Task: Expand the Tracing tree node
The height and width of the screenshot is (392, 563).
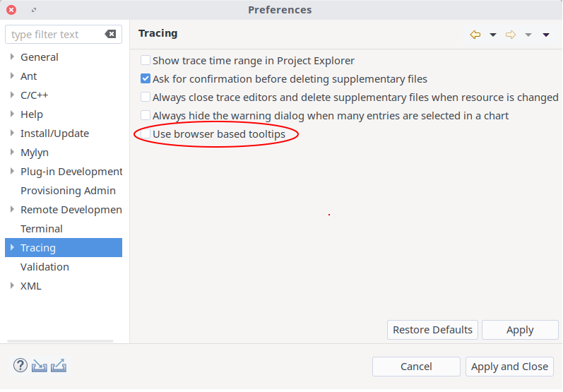Action: click(12, 248)
